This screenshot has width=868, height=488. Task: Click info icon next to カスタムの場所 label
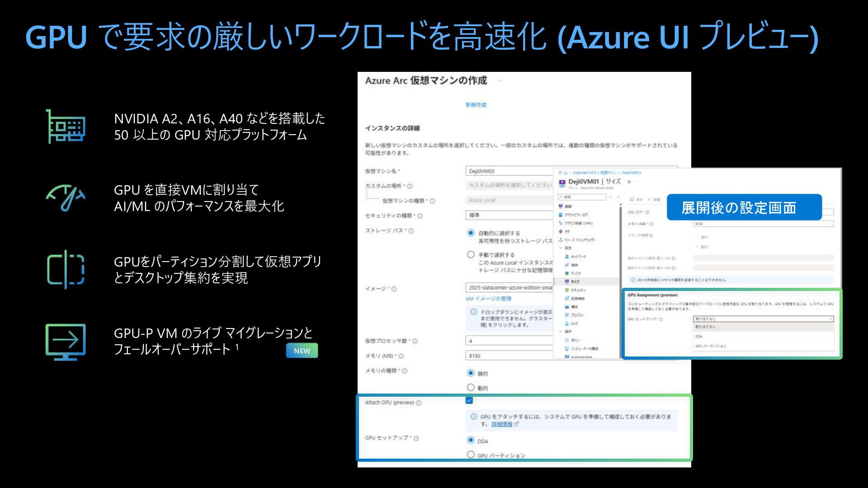click(410, 186)
